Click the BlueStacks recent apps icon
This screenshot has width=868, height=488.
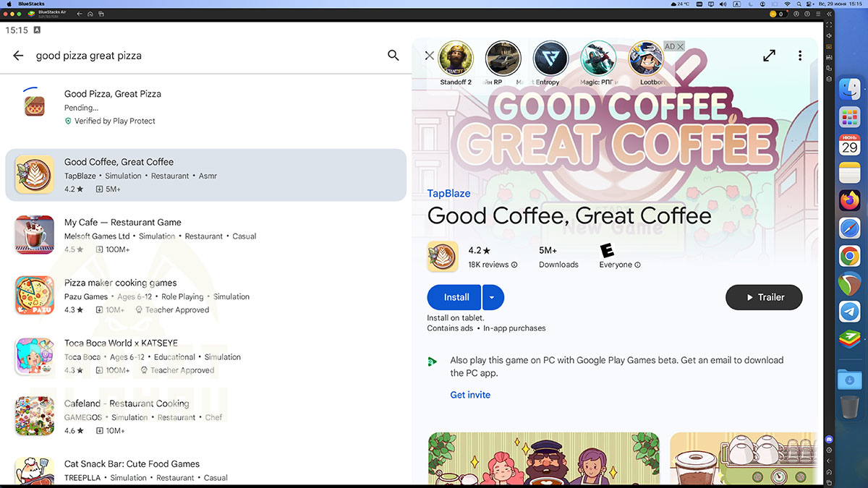[101, 14]
